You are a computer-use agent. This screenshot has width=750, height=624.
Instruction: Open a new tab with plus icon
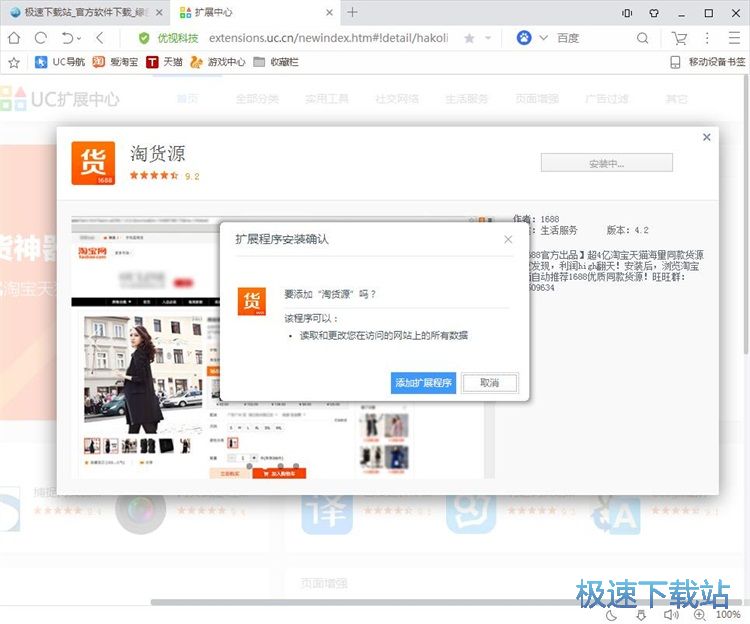(352, 12)
